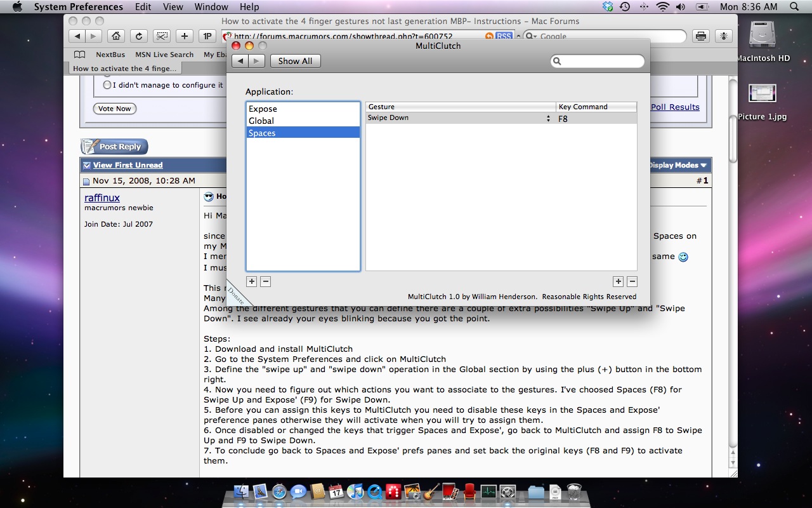
Task: Open QuickTime Player in the Dock
Action: pos(374,491)
